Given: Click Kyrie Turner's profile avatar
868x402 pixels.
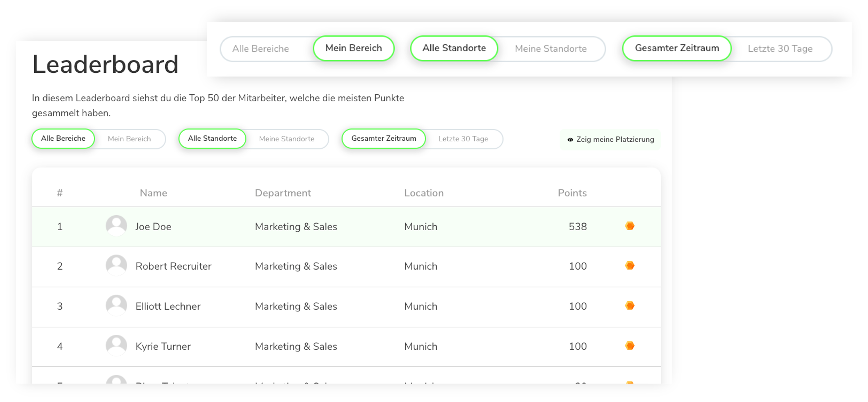Looking at the screenshot, I should click(x=116, y=345).
